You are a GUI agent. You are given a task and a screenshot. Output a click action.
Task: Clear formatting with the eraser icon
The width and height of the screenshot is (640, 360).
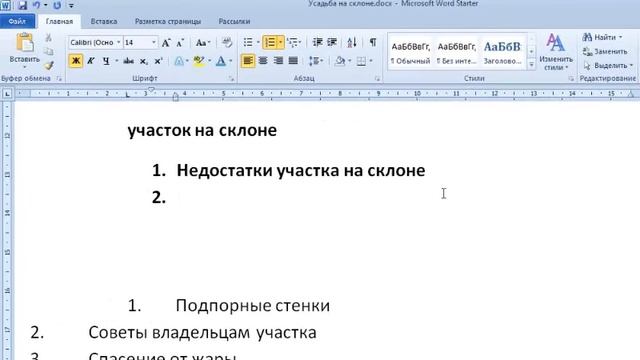[x=227, y=42]
